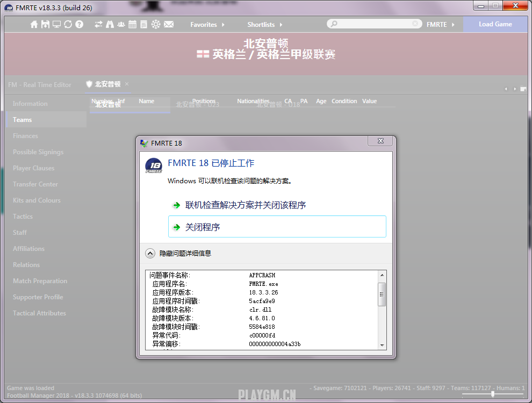Screen dimensions: 532x403
Task: Click the save (floppy disk) toolbar icon
Action: [x=45, y=24]
